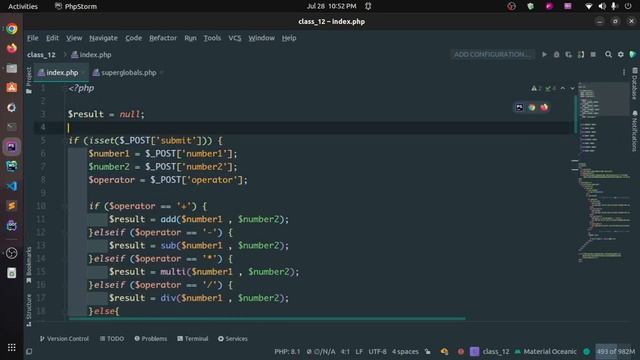Run with Coverage icon in toolbar
This screenshot has width=640, height=360.
pos(569,54)
